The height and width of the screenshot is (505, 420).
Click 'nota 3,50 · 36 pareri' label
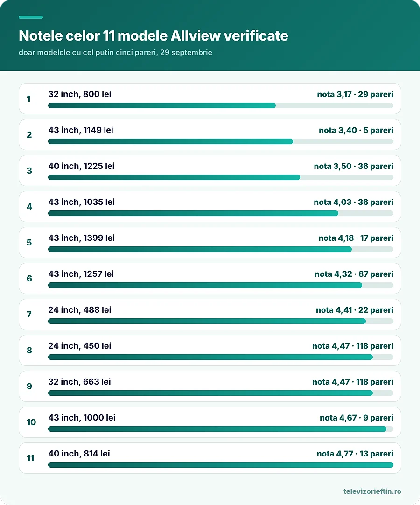click(353, 166)
